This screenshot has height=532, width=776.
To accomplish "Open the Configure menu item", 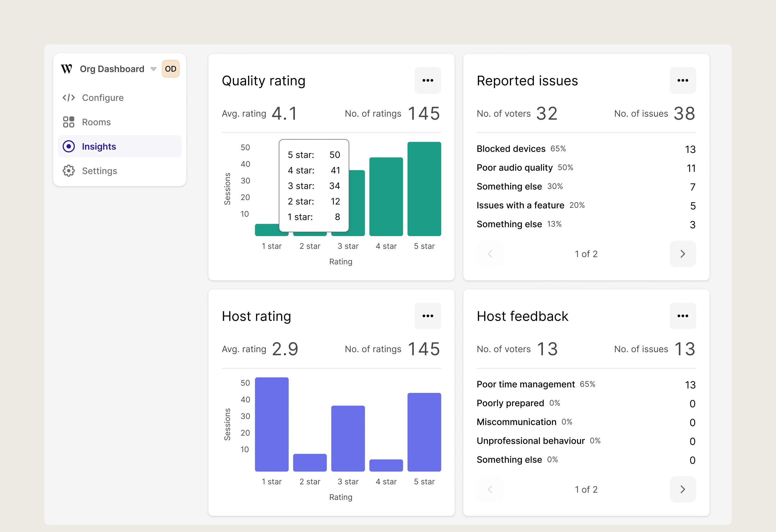I will pyautogui.click(x=119, y=98).
